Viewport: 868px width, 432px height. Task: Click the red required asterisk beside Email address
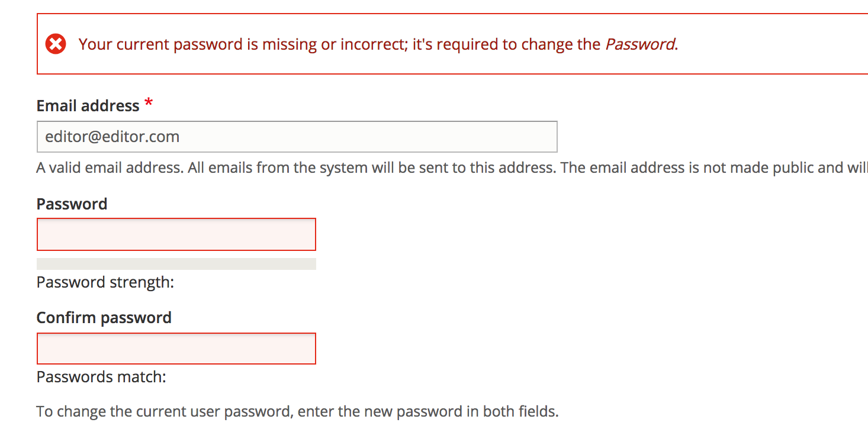click(x=149, y=105)
